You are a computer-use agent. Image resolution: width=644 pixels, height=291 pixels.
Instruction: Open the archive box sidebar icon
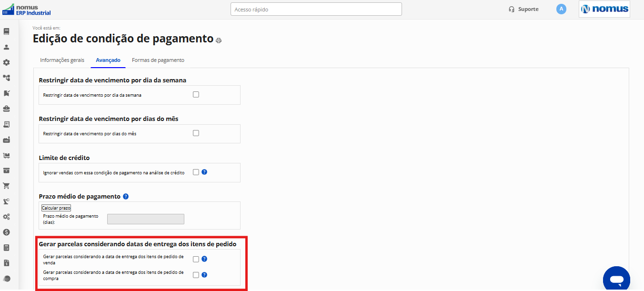click(x=7, y=171)
